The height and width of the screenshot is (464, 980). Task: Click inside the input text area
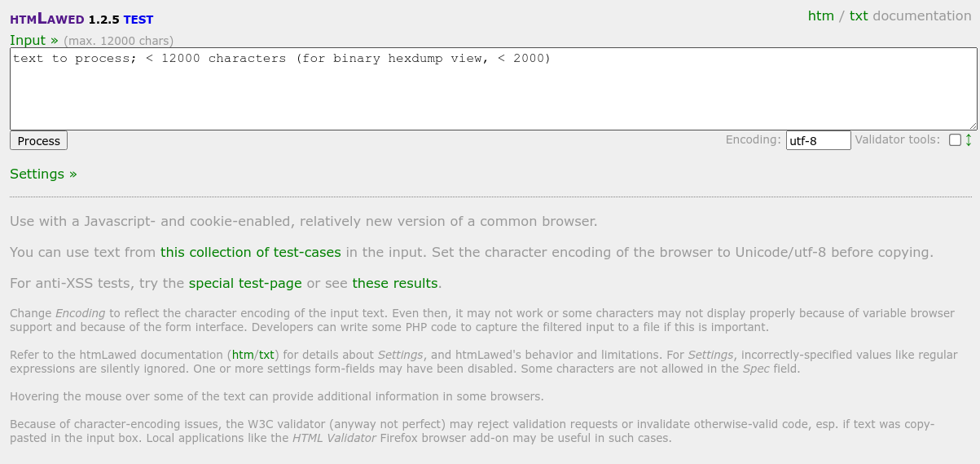(489, 94)
